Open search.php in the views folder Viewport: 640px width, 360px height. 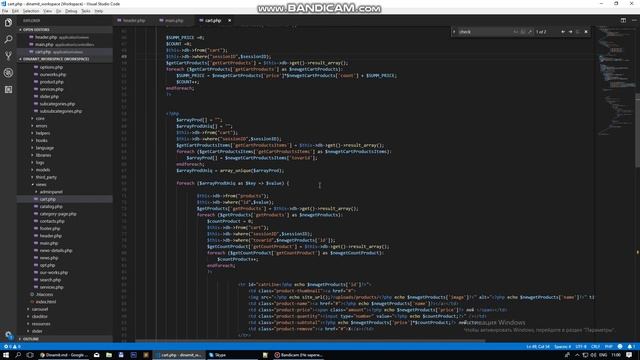click(x=50, y=280)
